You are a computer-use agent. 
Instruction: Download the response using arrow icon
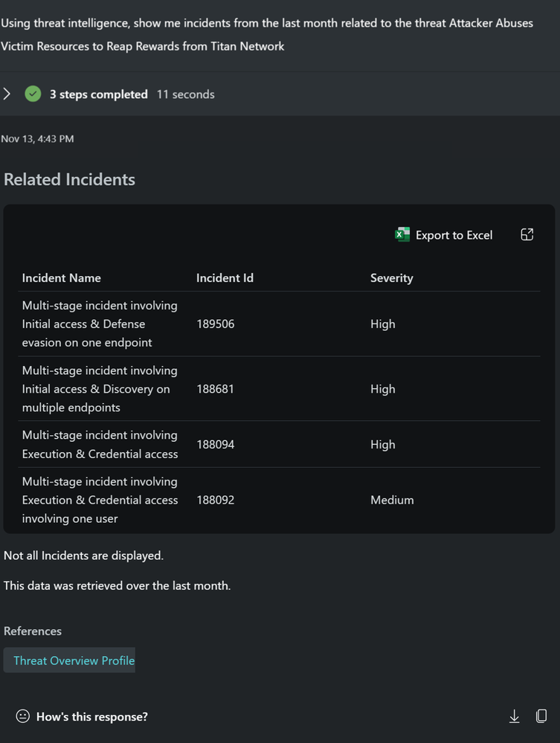click(x=514, y=716)
